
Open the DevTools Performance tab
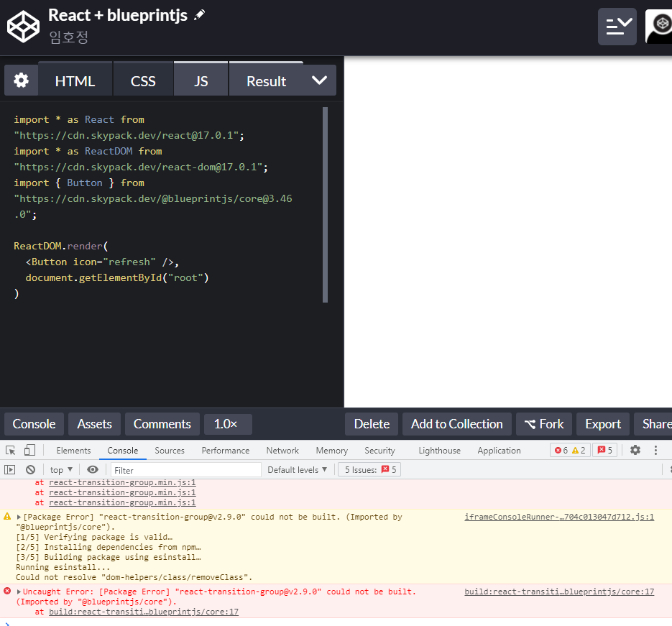[x=226, y=451]
